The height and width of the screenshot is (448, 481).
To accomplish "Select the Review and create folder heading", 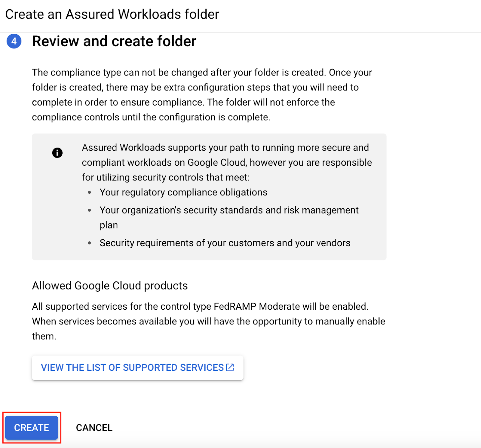I will click(x=114, y=41).
